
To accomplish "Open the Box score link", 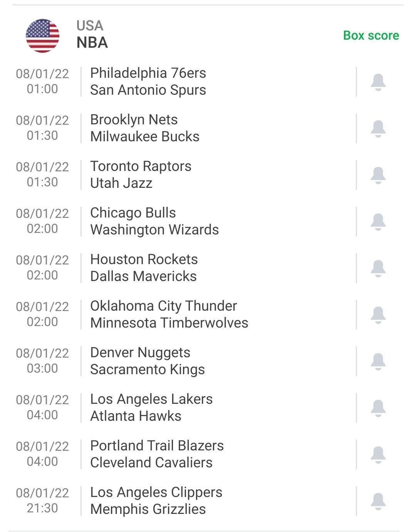I will (371, 35).
